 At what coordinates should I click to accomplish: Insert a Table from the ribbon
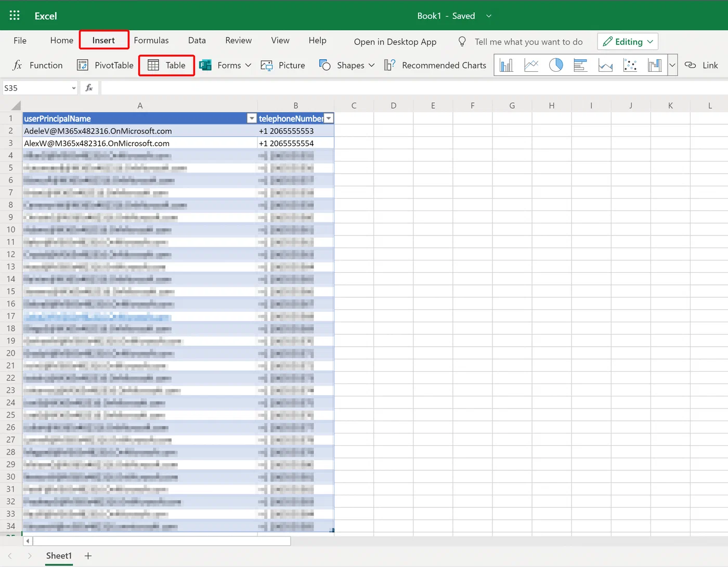click(166, 65)
